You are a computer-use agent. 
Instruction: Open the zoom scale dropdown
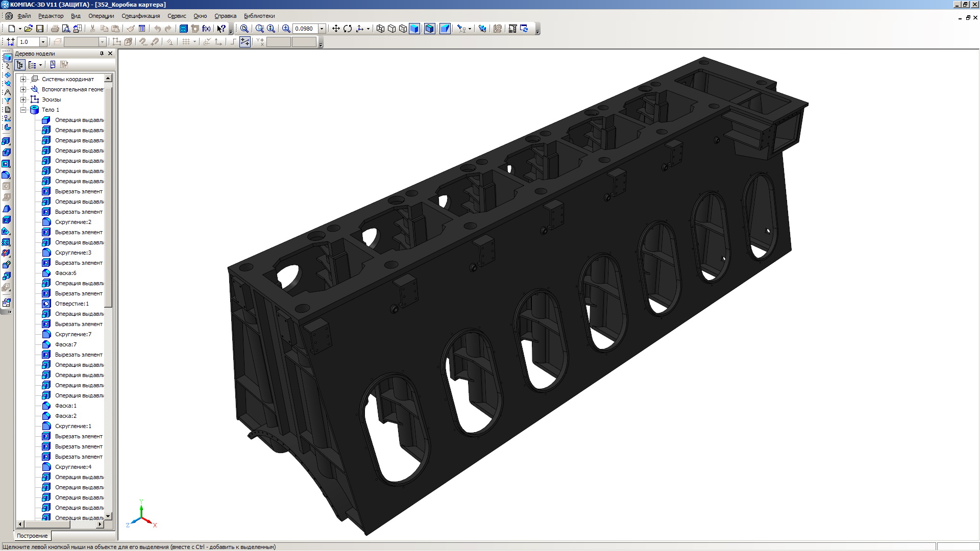point(322,29)
